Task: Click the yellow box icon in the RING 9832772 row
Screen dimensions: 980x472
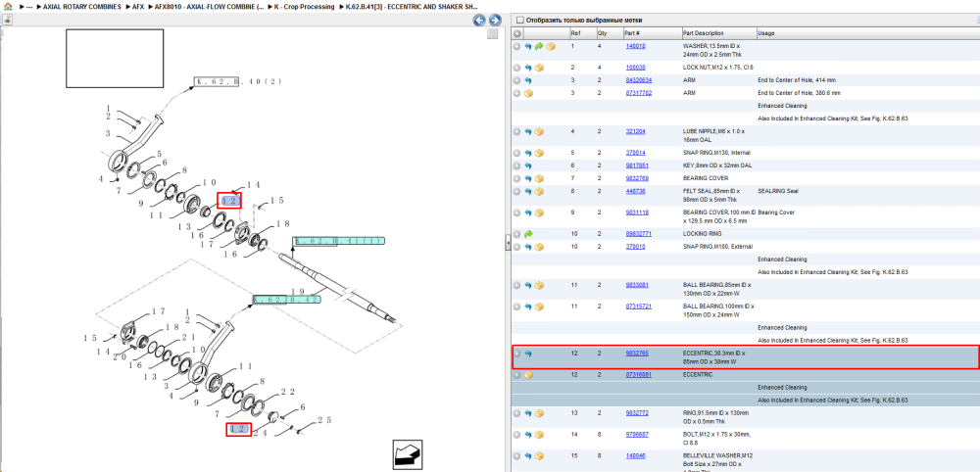Action: tap(539, 413)
